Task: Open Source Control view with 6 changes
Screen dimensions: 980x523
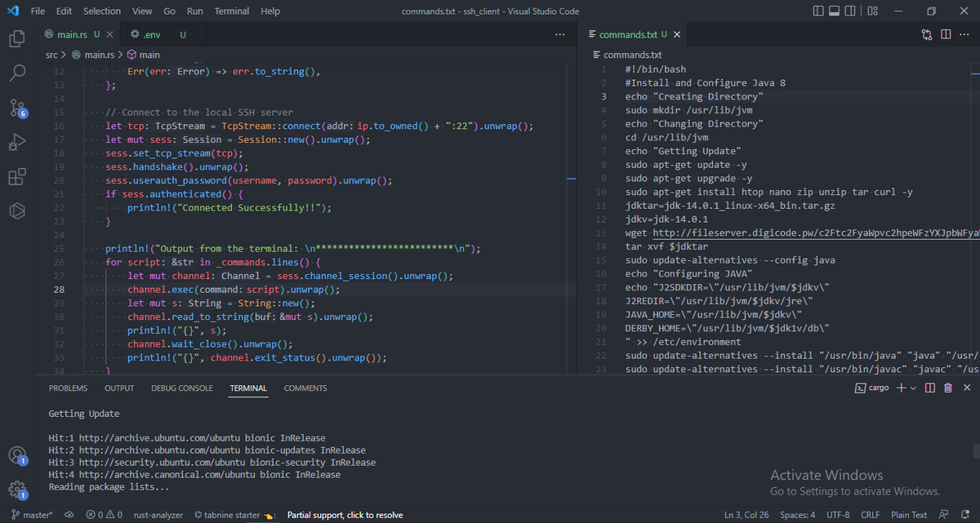Action: point(17,108)
